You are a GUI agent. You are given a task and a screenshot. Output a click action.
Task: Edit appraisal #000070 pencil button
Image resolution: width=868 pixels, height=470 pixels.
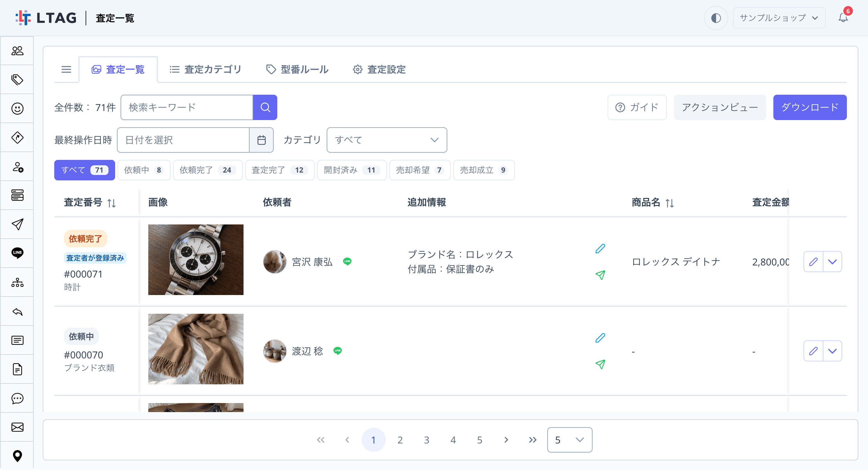[813, 351]
